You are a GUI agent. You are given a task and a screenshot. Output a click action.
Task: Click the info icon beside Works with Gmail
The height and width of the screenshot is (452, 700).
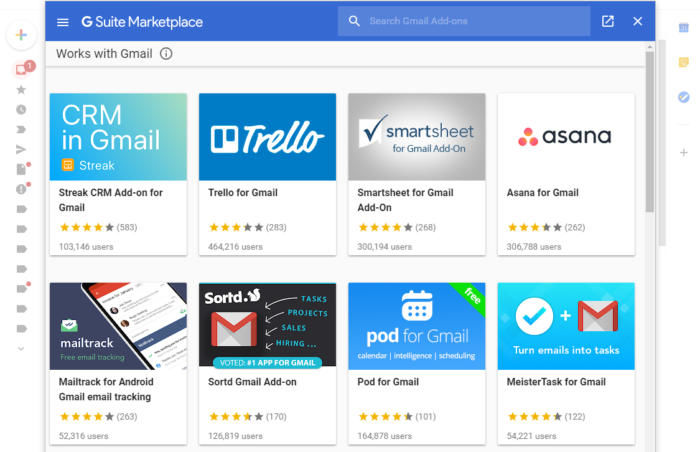click(x=166, y=54)
